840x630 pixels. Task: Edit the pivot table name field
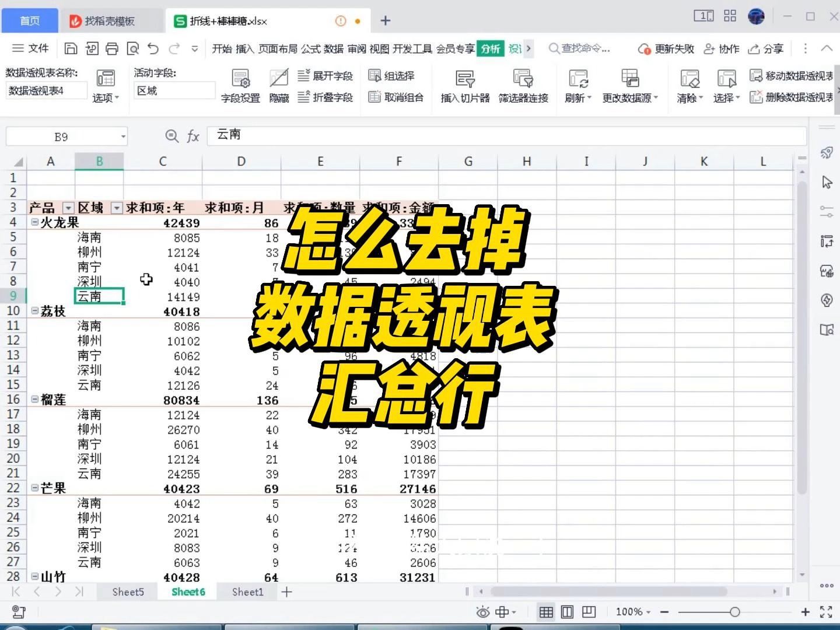point(47,90)
